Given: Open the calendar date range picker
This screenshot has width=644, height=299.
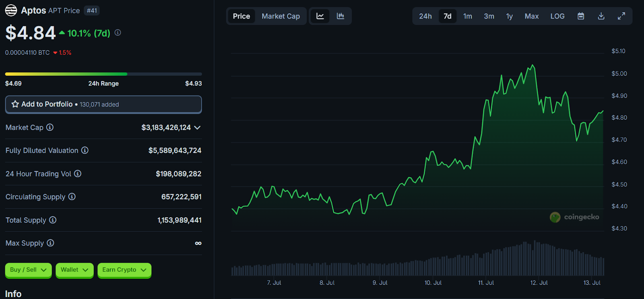Looking at the screenshot, I should coord(581,16).
